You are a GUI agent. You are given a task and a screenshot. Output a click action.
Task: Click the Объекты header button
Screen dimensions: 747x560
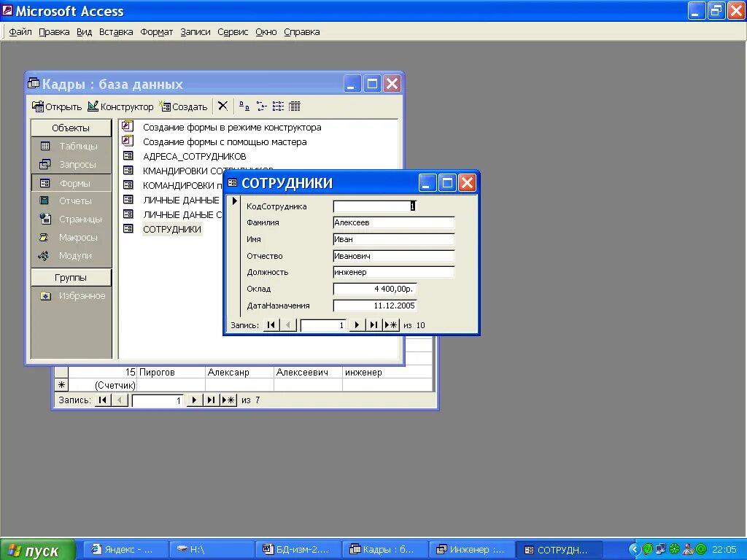point(71,128)
